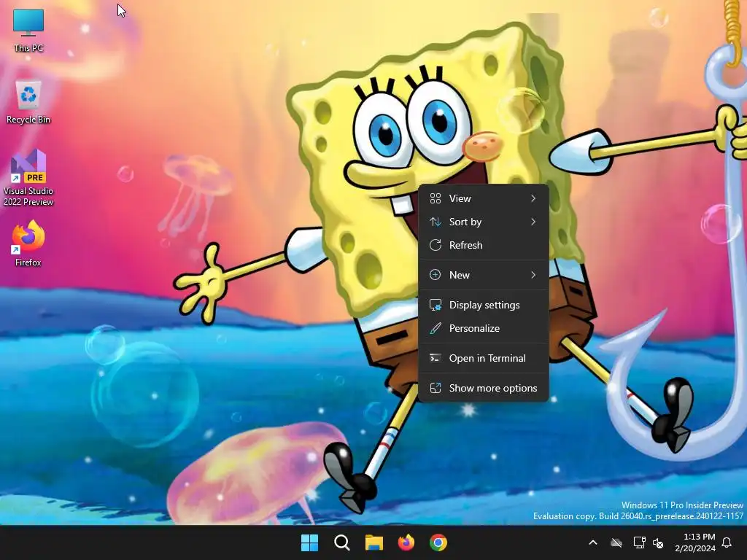Click the sort arrows icon next to Sort by

point(436,222)
